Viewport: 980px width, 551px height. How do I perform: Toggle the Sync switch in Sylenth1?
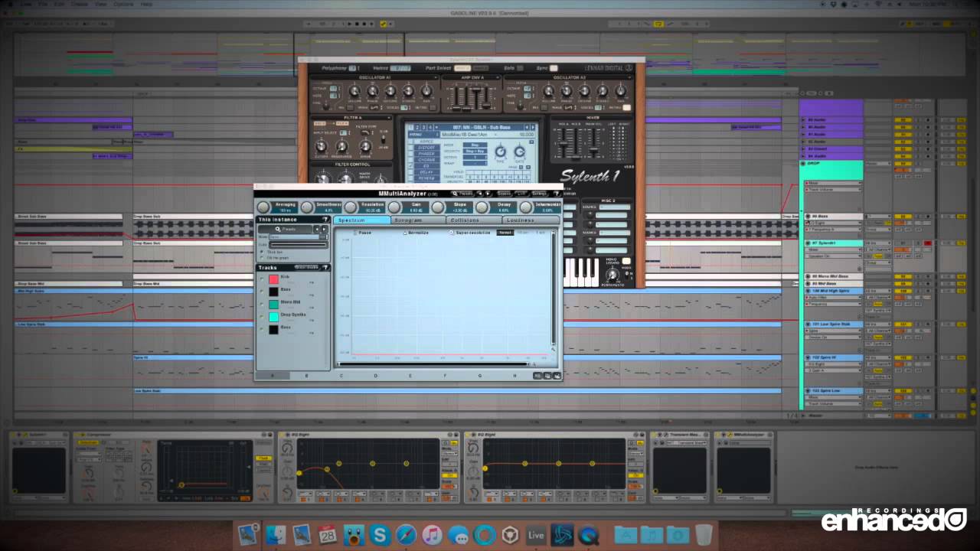554,68
